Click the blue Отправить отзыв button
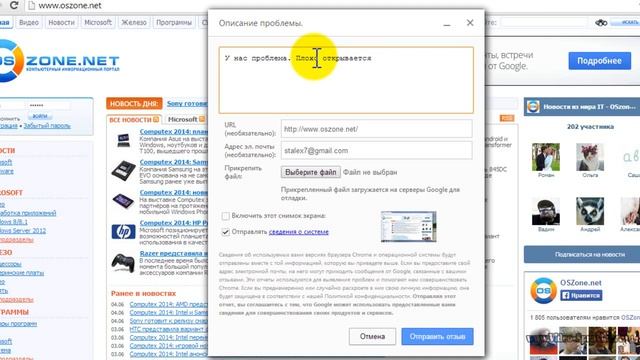The width and height of the screenshot is (640, 360). click(x=437, y=336)
